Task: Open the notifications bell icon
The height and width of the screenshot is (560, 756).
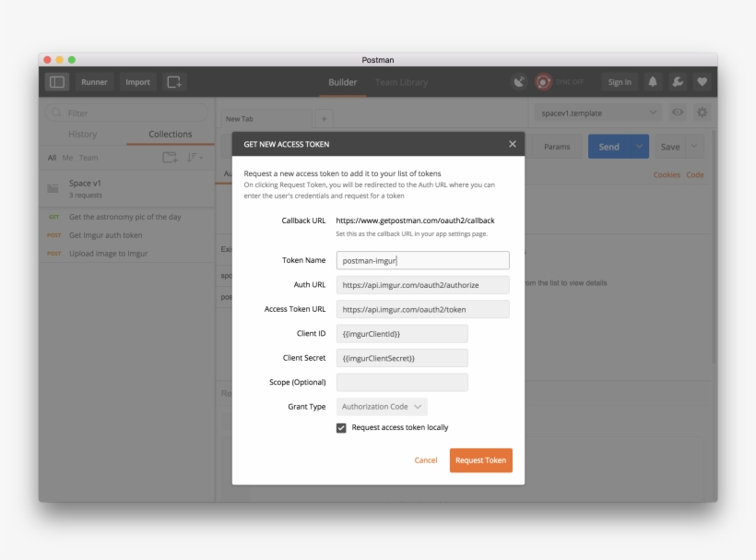Action: (x=652, y=81)
